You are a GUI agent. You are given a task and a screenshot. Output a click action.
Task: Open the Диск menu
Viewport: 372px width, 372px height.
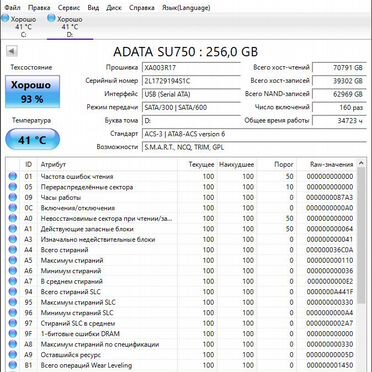[114, 7]
